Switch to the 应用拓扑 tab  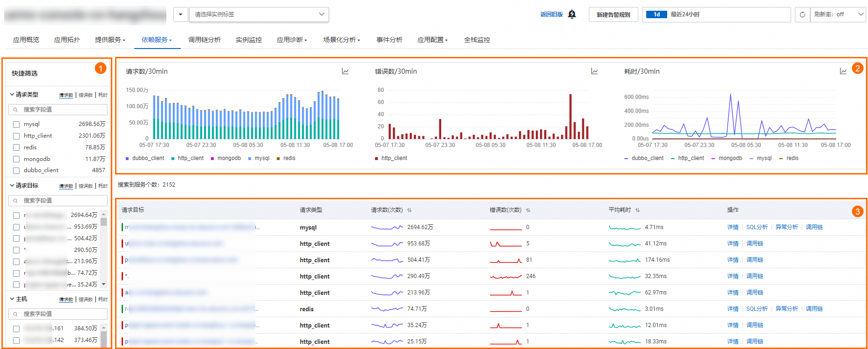pos(67,40)
